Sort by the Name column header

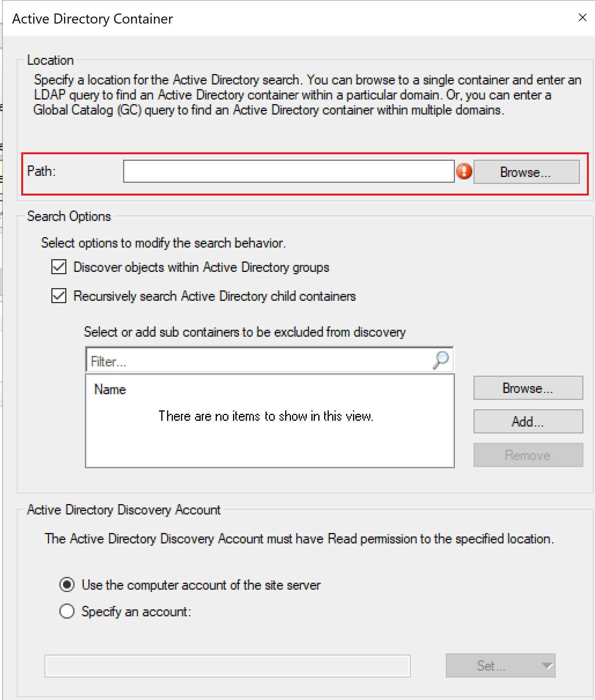click(x=110, y=390)
